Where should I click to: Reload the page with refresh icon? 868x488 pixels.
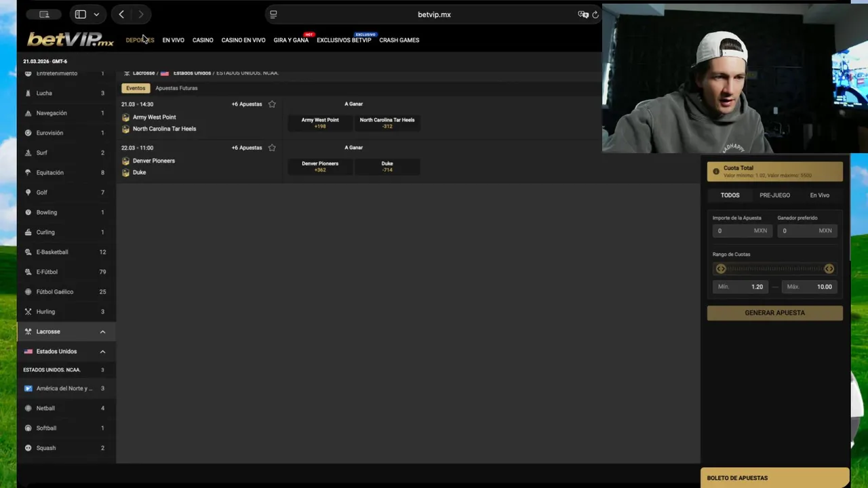[595, 14]
